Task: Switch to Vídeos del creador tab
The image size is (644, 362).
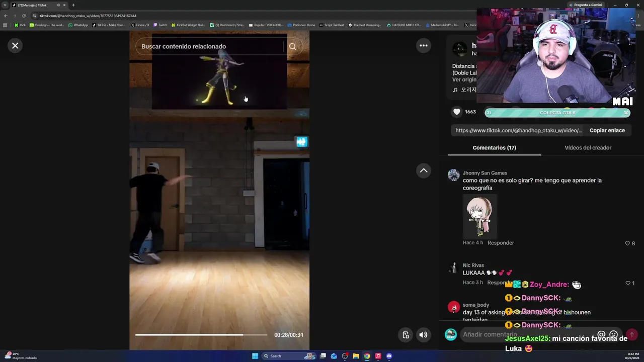Action: tap(588, 148)
